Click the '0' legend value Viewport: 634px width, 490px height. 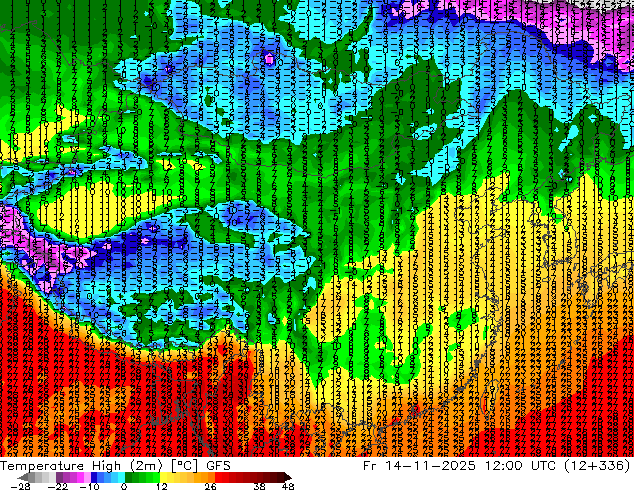(124, 486)
